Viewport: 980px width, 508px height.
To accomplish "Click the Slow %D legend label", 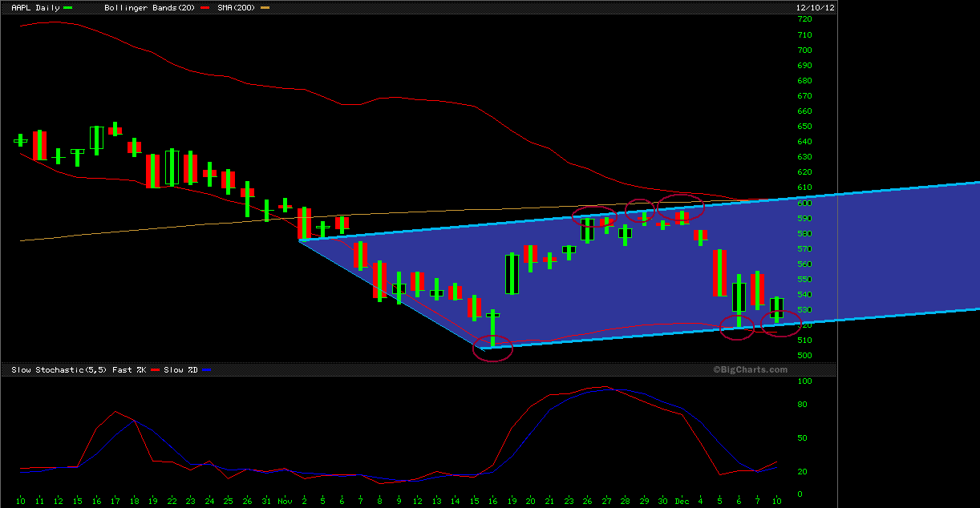I will (x=181, y=370).
